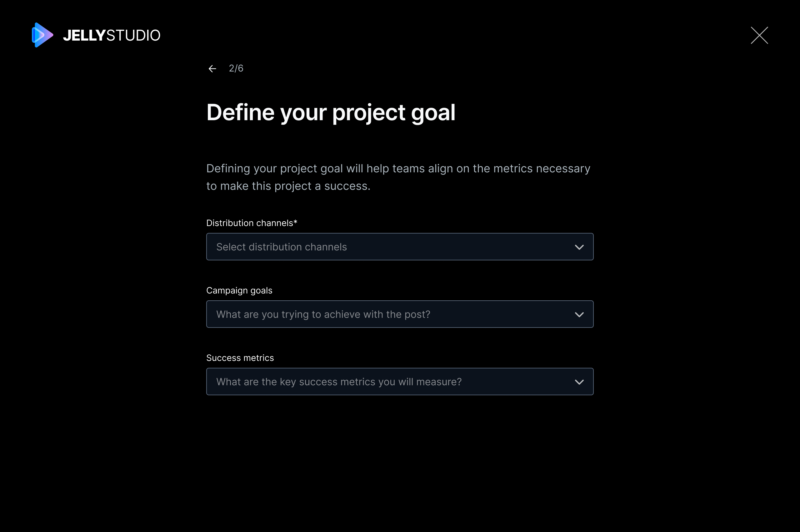Image resolution: width=800 pixels, height=532 pixels.
Task: Go back using the left arrow icon
Action: point(212,69)
